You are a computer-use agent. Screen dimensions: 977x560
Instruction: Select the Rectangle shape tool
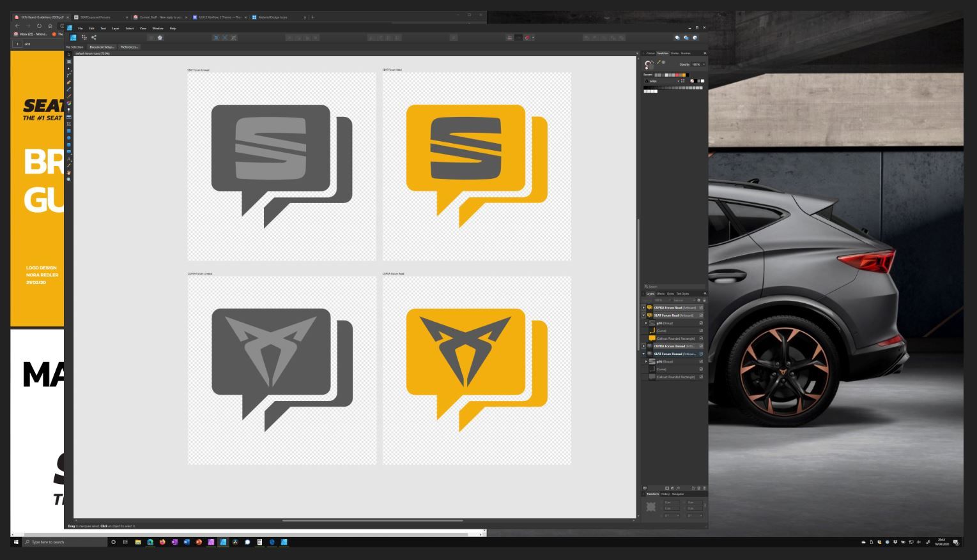coord(69,131)
